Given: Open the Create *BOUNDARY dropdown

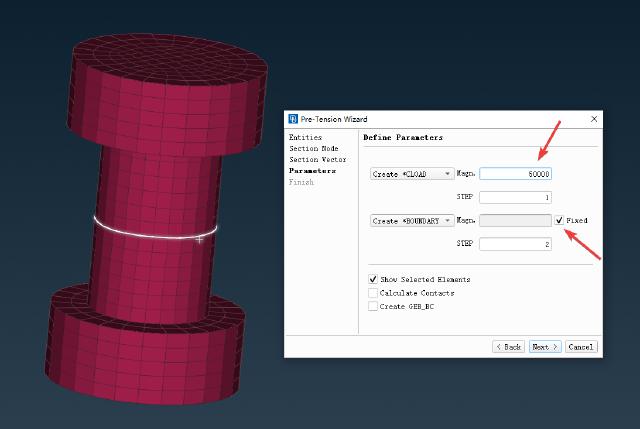Looking at the screenshot, I should [412, 221].
